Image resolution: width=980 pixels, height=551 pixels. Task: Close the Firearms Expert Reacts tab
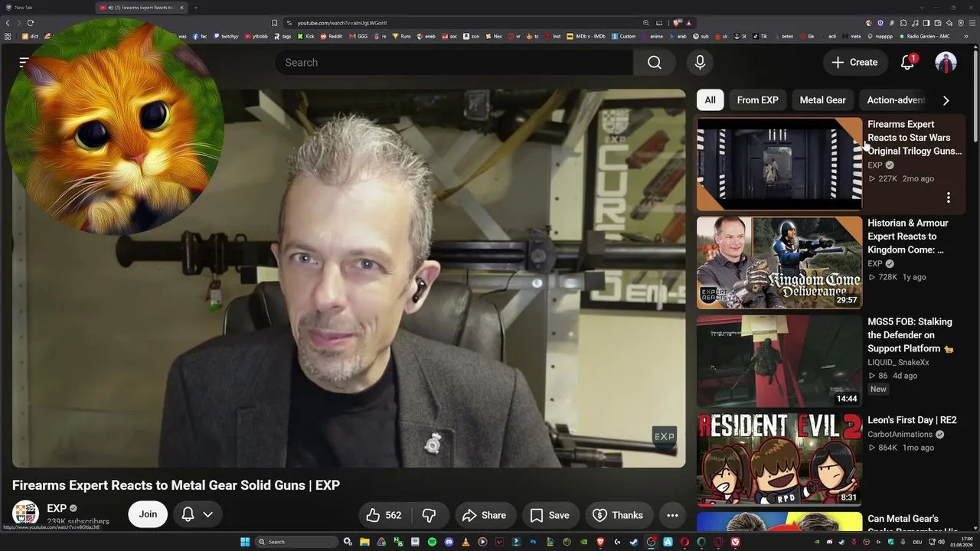181,8
